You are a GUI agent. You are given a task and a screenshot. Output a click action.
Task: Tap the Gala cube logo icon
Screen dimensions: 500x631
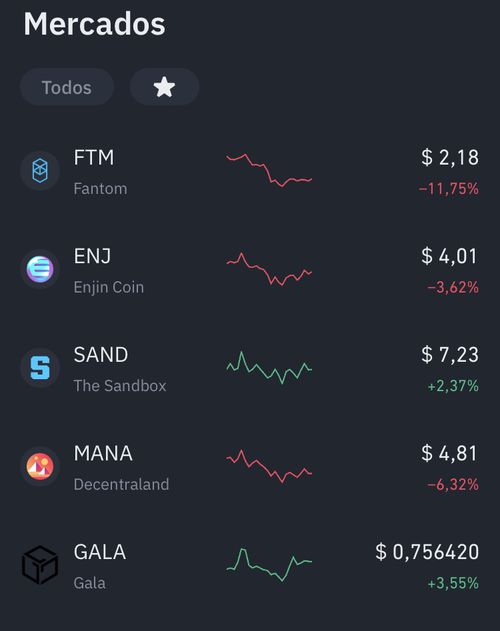click(40, 565)
